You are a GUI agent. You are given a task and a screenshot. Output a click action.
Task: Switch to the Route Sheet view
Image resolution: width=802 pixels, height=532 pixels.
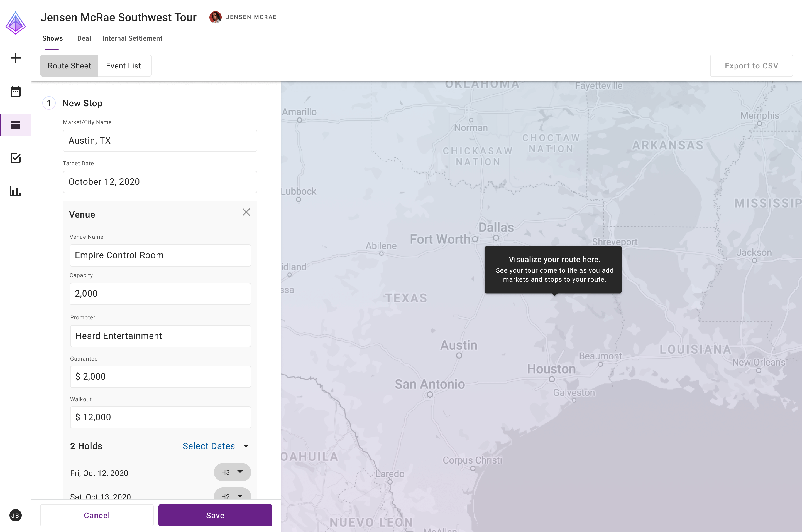pyautogui.click(x=69, y=65)
